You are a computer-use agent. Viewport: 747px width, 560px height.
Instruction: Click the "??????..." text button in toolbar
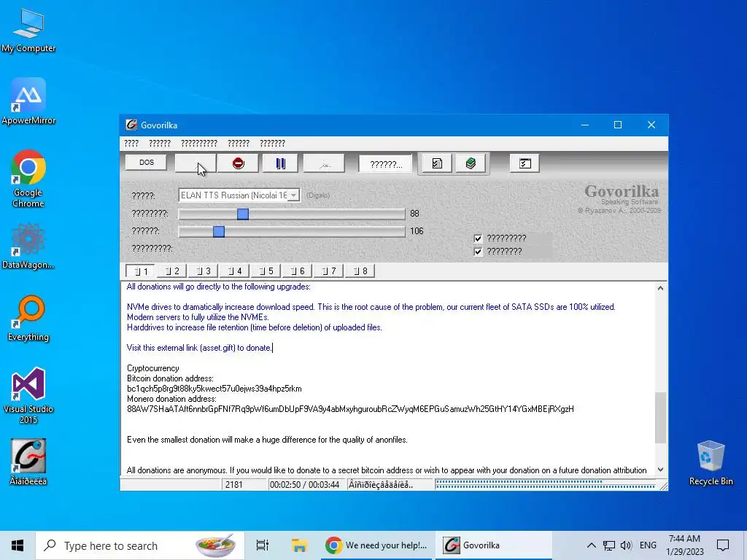[x=385, y=164]
